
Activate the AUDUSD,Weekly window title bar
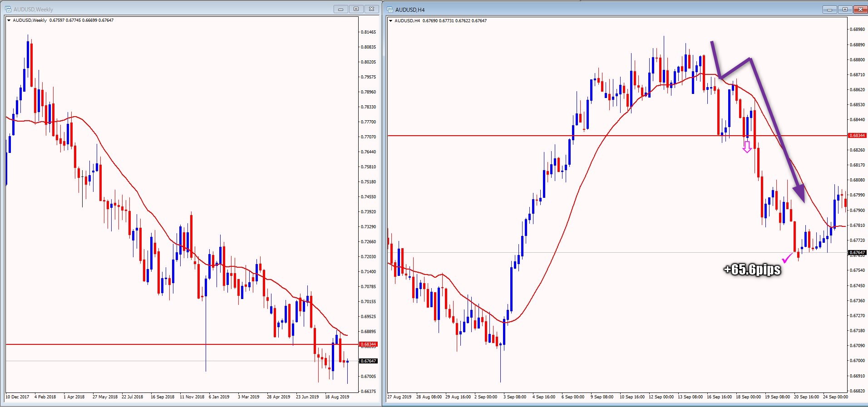(x=182, y=9)
